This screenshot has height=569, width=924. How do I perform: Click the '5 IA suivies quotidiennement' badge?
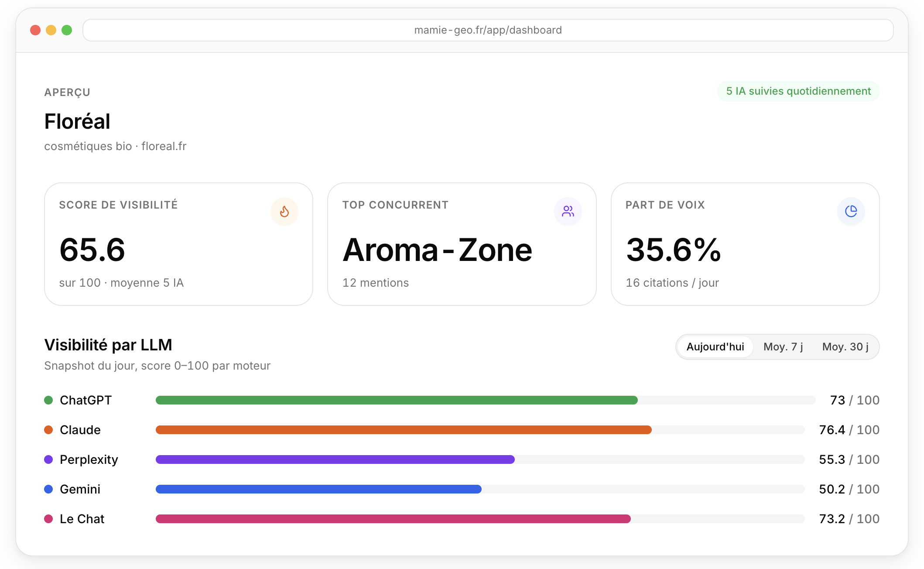click(x=798, y=91)
